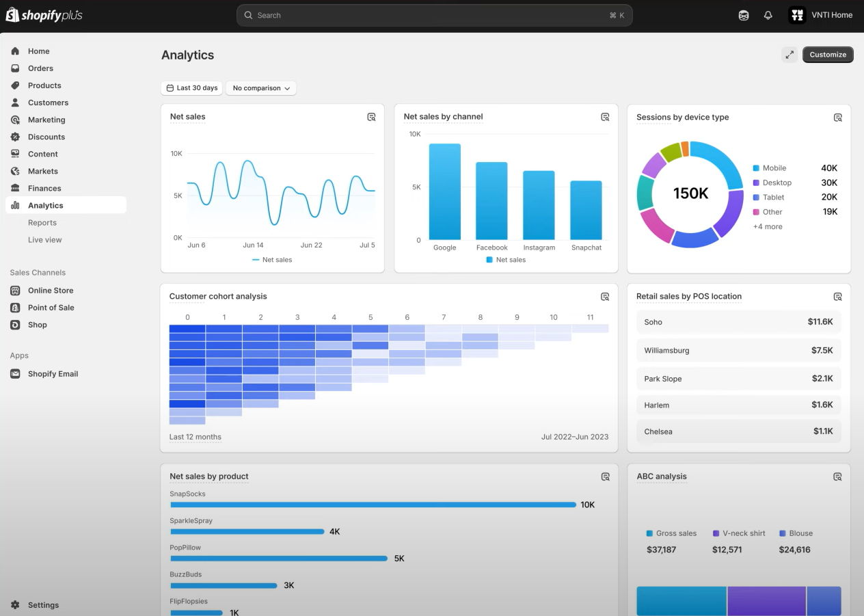This screenshot has height=616, width=864.
Task: Open Reports under Analytics
Action: pyautogui.click(x=42, y=223)
